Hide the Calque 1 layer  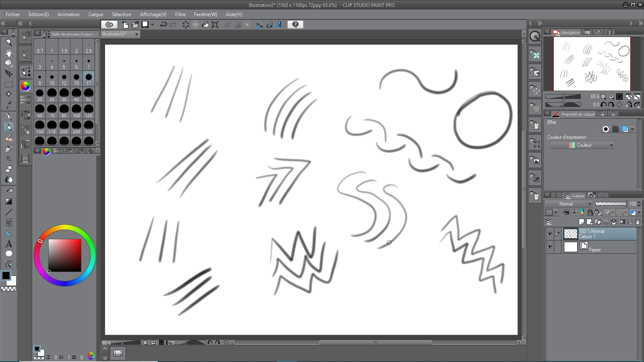click(549, 234)
